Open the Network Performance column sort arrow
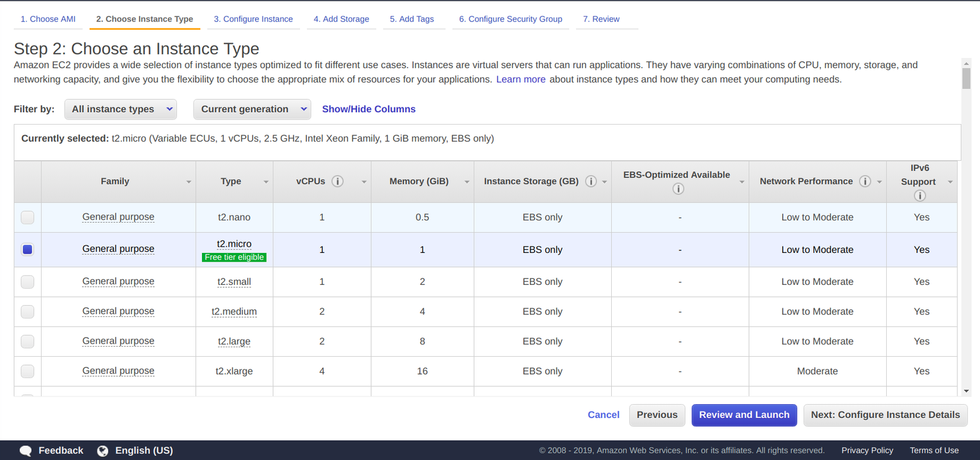 [880, 182]
